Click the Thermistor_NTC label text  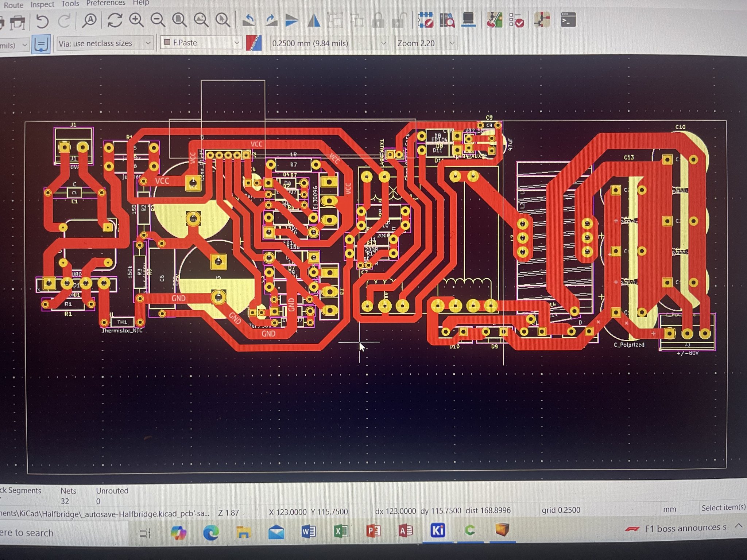pos(123,331)
